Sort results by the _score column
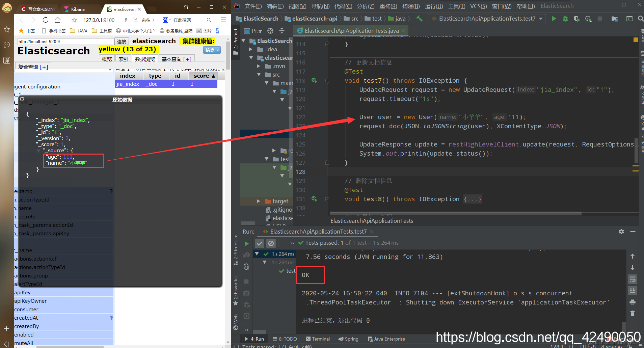This screenshot has width=644, height=348. point(203,76)
